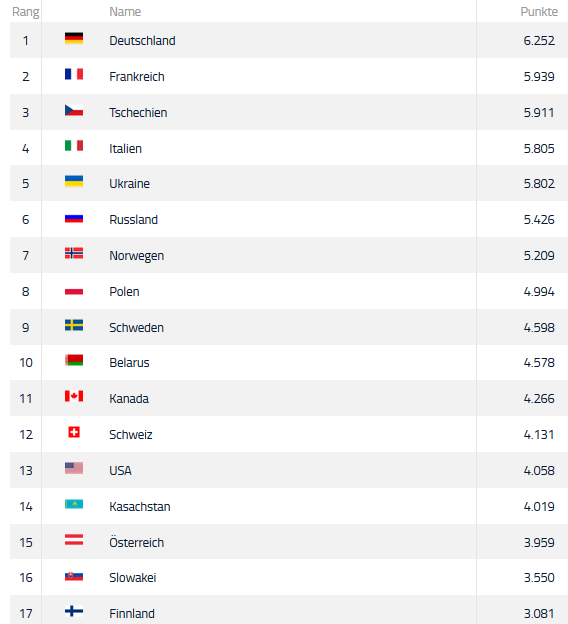This screenshot has width=568, height=624.
Task: Sort by the Rang column header
Action: click(25, 12)
